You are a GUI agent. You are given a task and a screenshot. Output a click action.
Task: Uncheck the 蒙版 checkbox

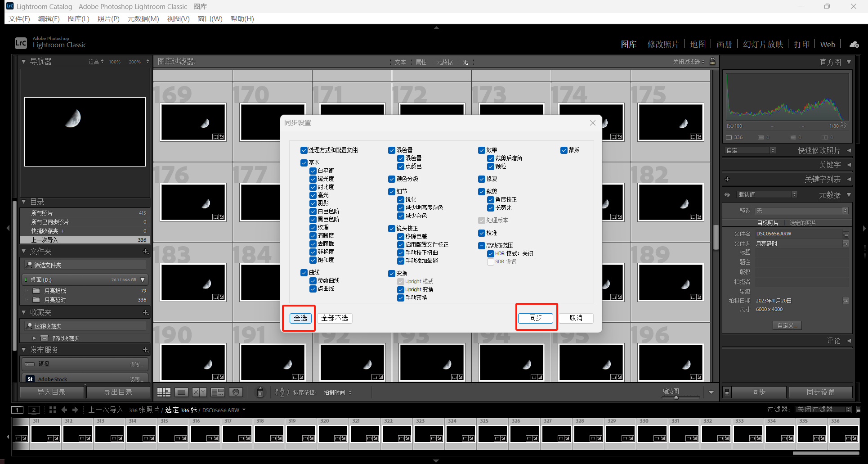[564, 150]
